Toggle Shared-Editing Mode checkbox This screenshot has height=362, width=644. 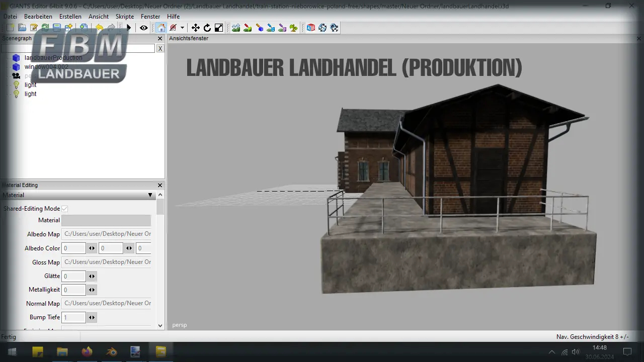[x=64, y=209]
